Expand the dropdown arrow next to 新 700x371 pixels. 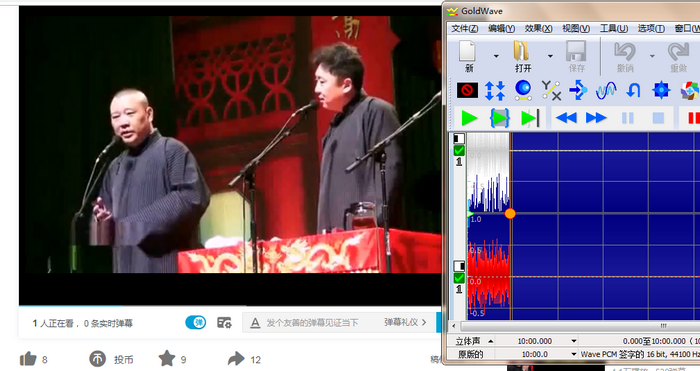point(496,56)
